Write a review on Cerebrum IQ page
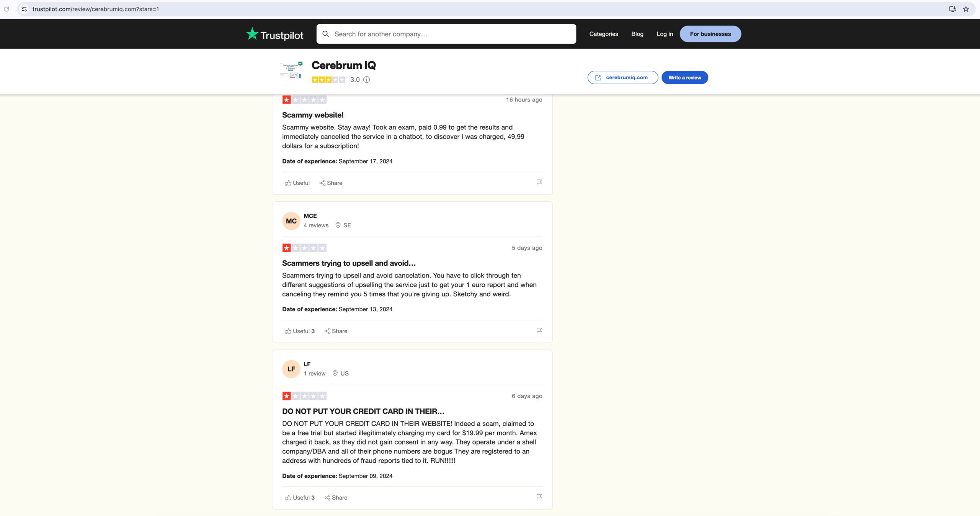Image resolution: width=980 pixels, height=516 pixels. (x=684, y=77)
